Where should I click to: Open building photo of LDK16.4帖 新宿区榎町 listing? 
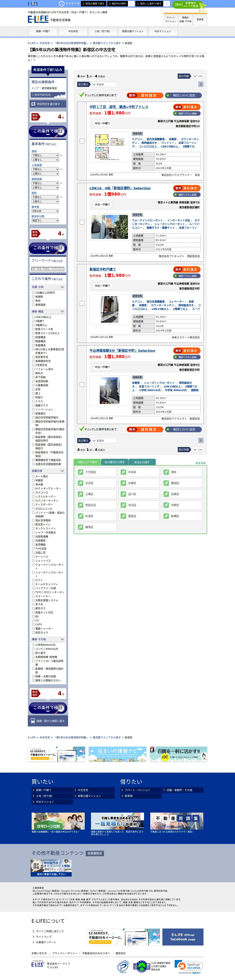click(109, 227)
